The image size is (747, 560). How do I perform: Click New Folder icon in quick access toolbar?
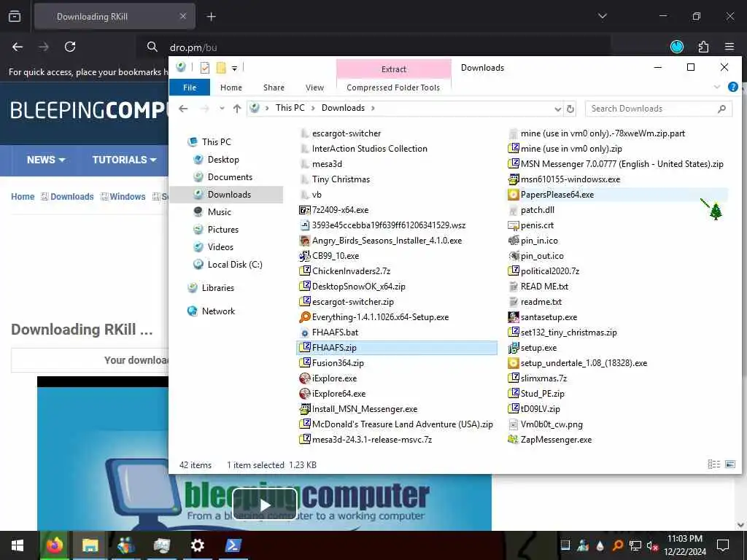tap(221, 68)
